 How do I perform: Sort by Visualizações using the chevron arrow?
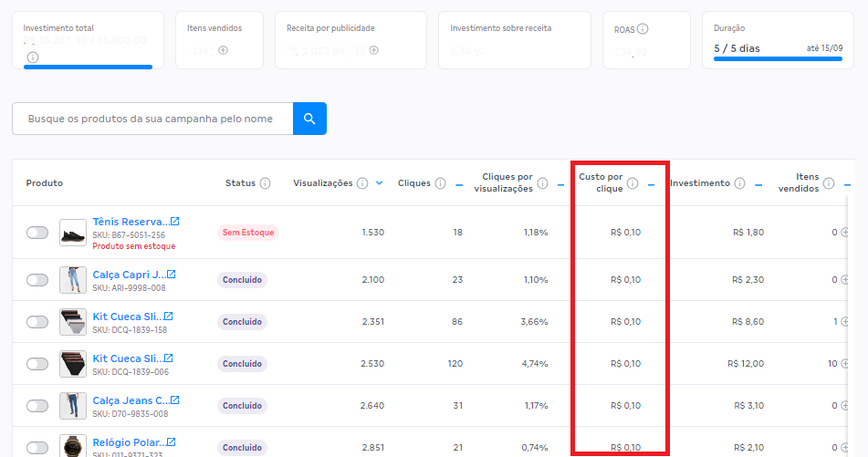click(x=379, y=183)
